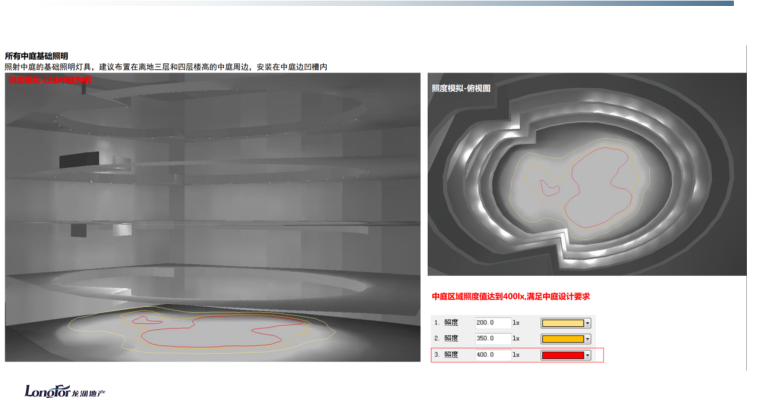
Task: Click the 200.0 illuminance input field
Action: pyautogui.click(x=493, y=322)
